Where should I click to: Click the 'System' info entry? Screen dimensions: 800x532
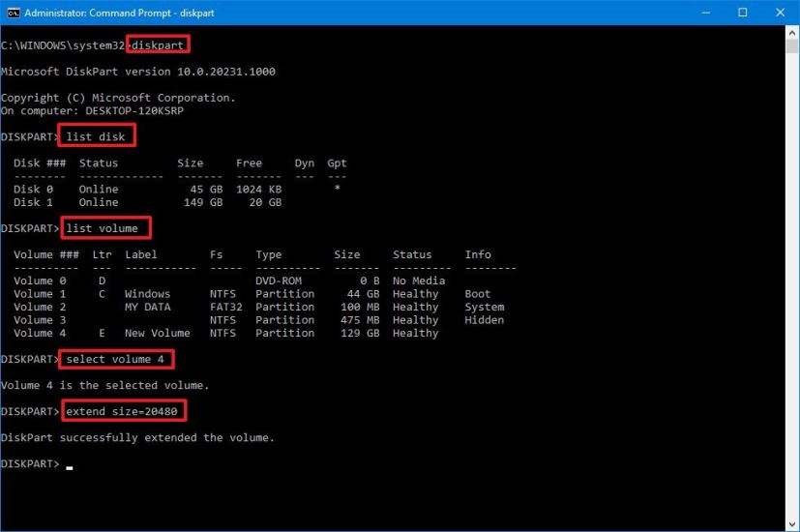point(485,307)
